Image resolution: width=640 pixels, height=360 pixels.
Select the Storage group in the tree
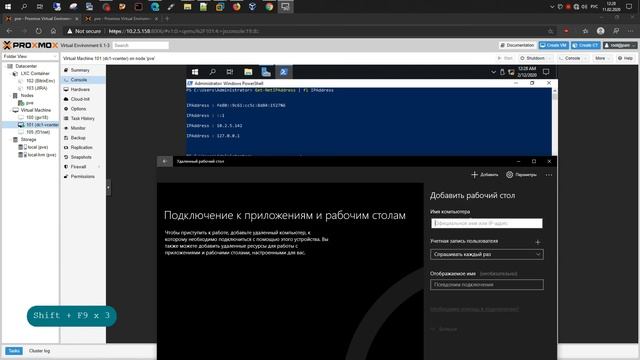28,140
